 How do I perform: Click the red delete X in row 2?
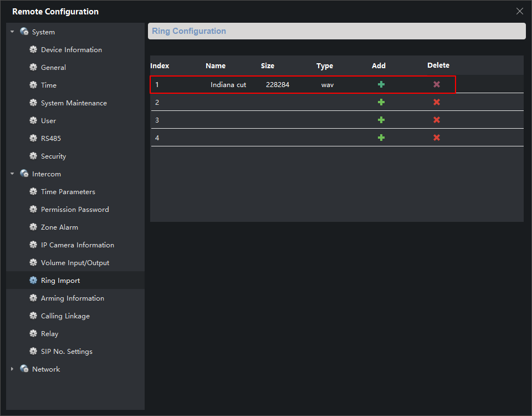pyautogui.click(x=437, y=102)
